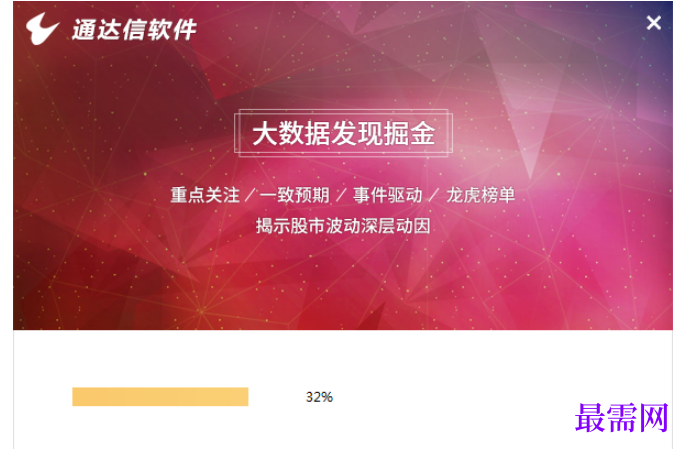Select the 事件驱动 text
The image size is (687, 449).
coord(388,195)
